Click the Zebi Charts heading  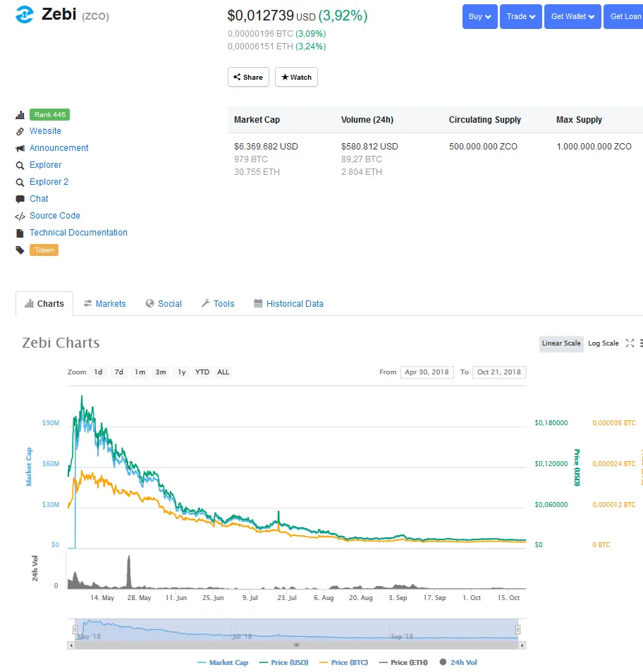[61, 343]
